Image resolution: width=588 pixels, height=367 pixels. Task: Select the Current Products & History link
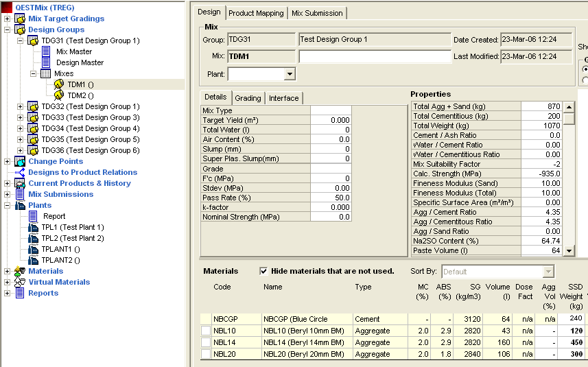(79, 183)
